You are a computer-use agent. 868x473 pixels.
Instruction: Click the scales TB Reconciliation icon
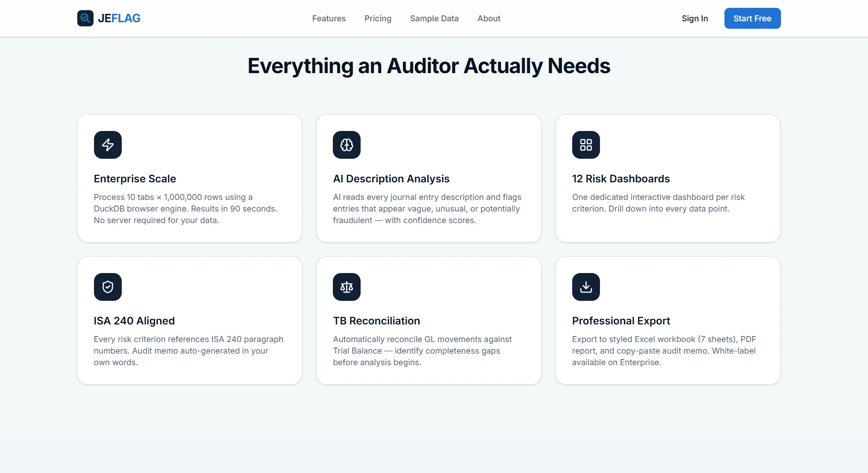[x=347, y=287]
